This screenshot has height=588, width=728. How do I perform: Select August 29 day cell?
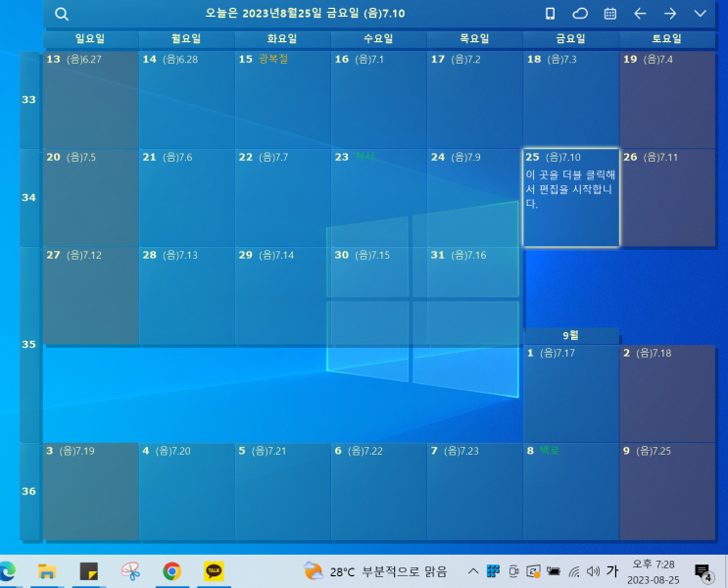(x=283, y=295)
